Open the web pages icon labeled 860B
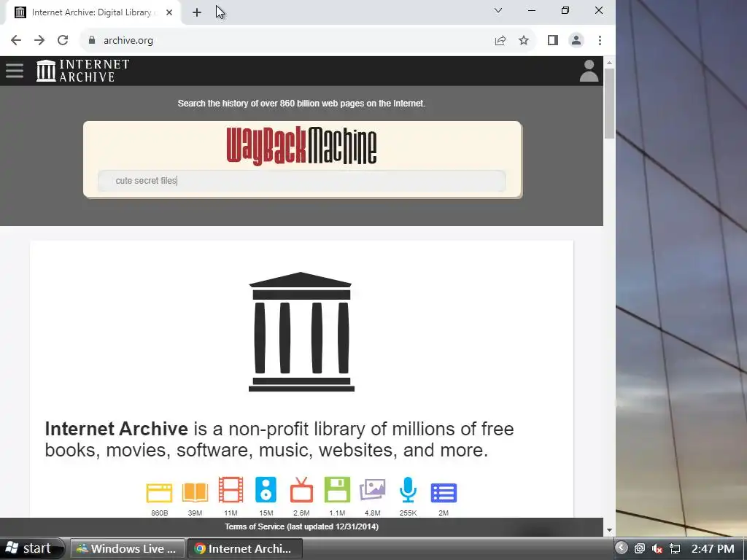The image size is (747, 560). tap(159, 493)
